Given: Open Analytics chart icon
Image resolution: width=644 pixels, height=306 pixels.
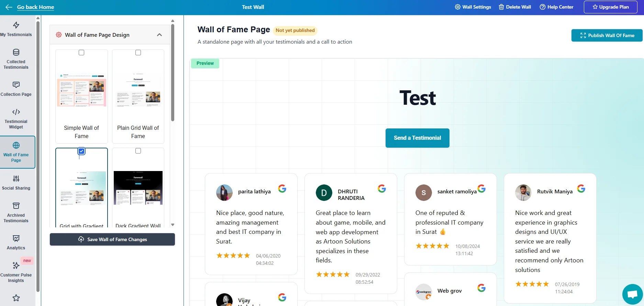Looking at the screenshot, I should click(x=16, y=238).
